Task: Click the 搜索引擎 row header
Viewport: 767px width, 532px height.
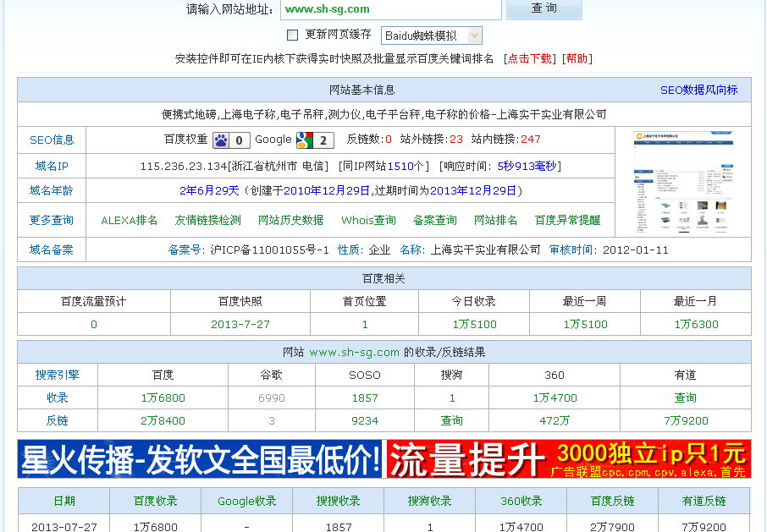Action: (x=58, y=375)
